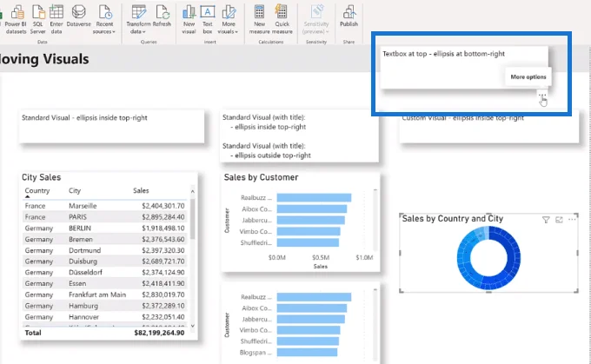Screen dimensions: 591x364
Task: Click the City Sales table title
Action: point(41,177)
